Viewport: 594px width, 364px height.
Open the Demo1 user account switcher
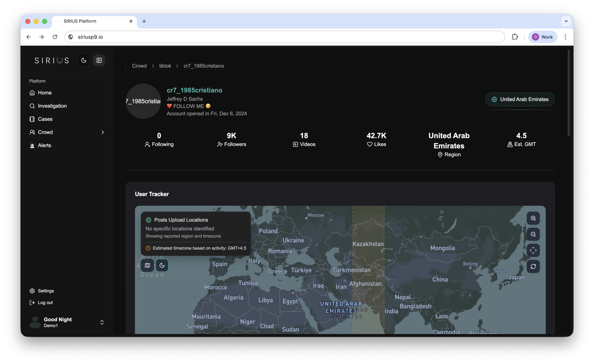click(102, 322)
